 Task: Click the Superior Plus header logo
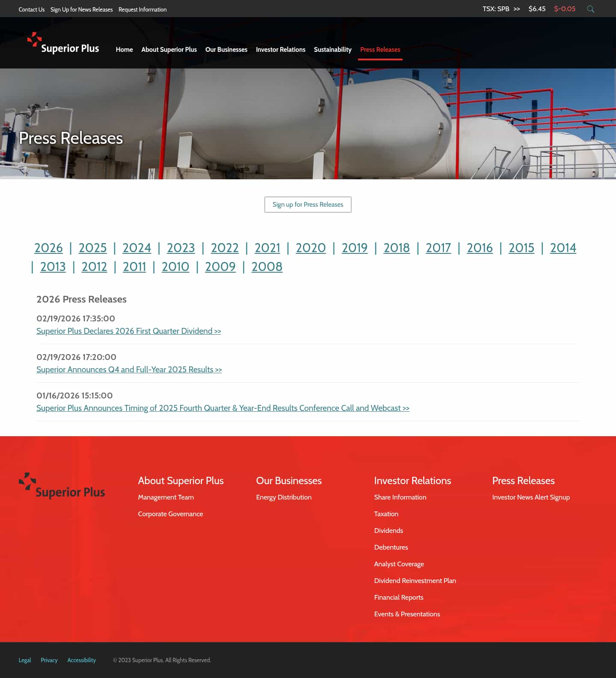(63, 43)
